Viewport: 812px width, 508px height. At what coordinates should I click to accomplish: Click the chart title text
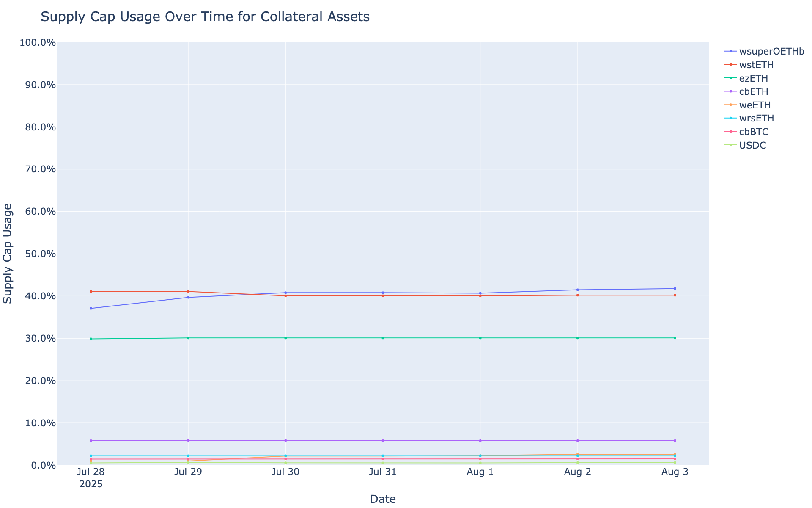coord(205,17)
